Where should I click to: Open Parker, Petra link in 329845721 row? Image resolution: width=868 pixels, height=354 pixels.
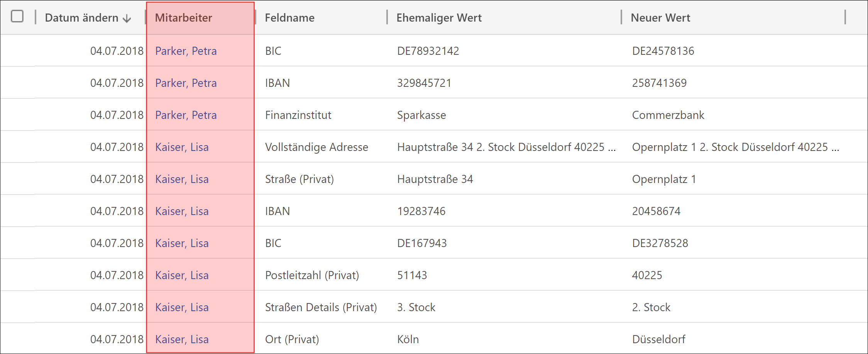(186, 83)
